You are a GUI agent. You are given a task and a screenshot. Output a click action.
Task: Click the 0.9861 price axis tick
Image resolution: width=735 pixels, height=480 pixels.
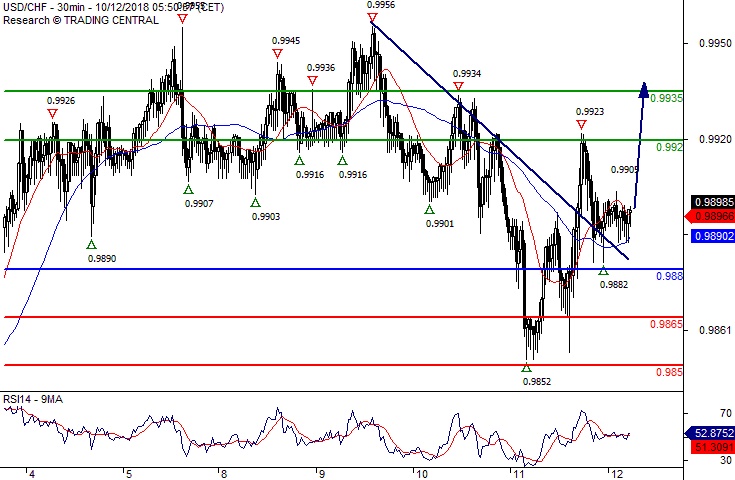[x=715, y=331]
